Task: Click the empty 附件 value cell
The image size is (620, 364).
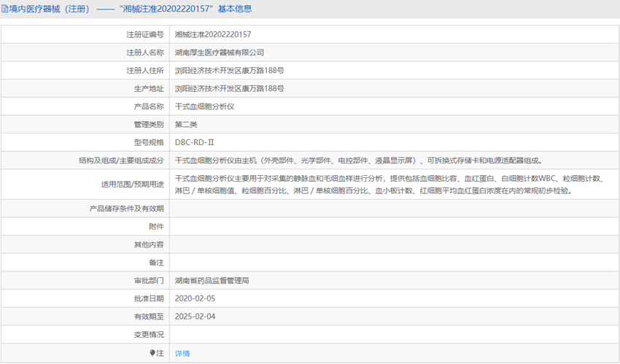Action: click(394, 227)
